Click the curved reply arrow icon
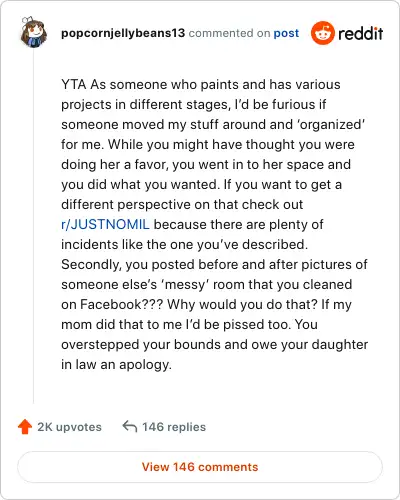400x500 pixels. tap(130, 426)
